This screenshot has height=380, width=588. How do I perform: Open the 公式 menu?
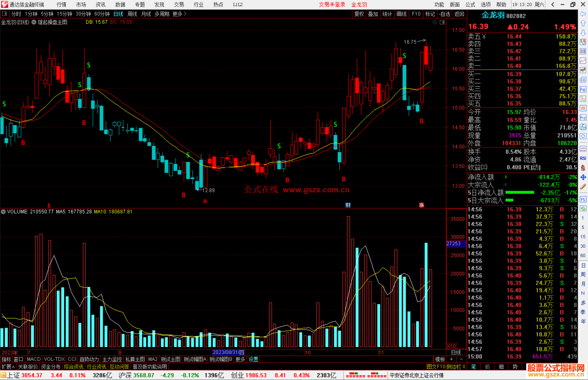(x=470, y=5)
